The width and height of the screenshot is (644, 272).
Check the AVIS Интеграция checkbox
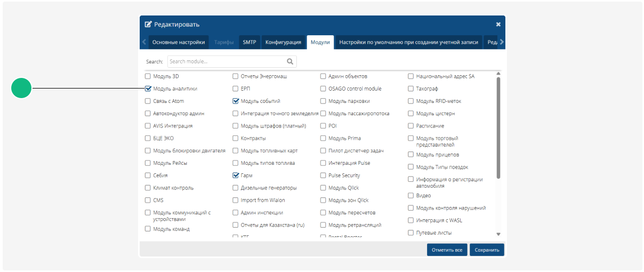tap(148, 126)
